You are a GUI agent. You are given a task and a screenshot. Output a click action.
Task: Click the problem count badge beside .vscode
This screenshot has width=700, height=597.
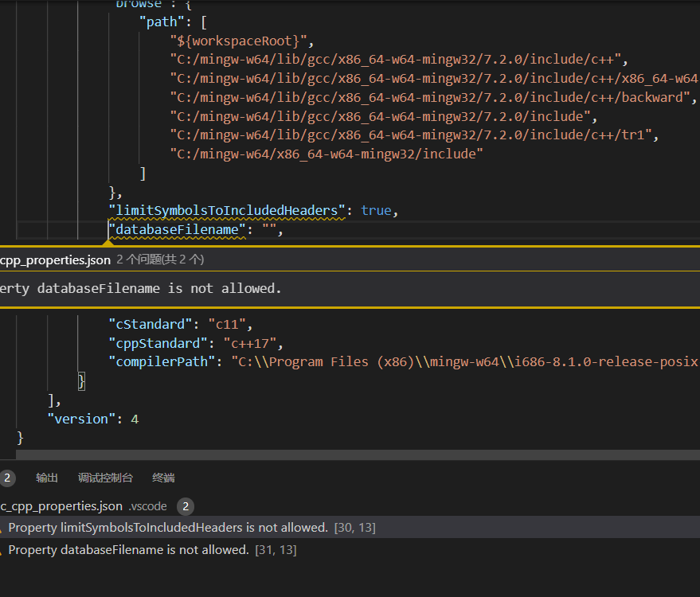pyautogui.click(x=186, y=506)
